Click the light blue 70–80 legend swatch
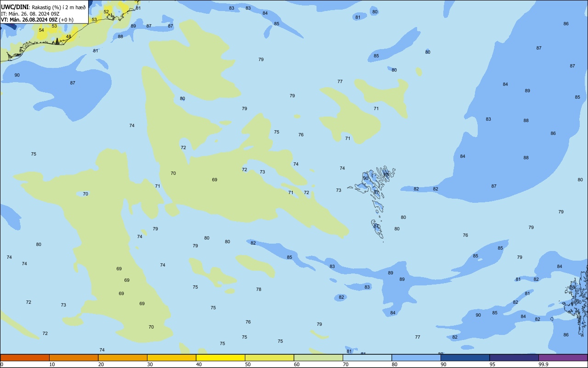 367,357
